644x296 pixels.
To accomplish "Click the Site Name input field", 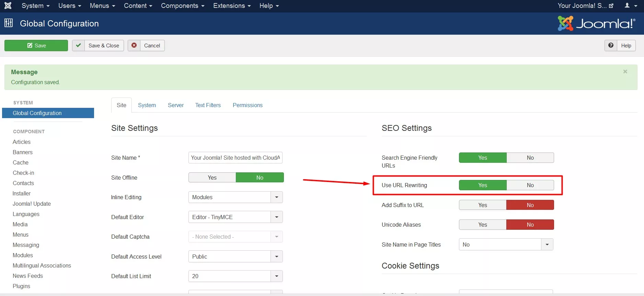I will pyautogui.click(x=235, y=158).
